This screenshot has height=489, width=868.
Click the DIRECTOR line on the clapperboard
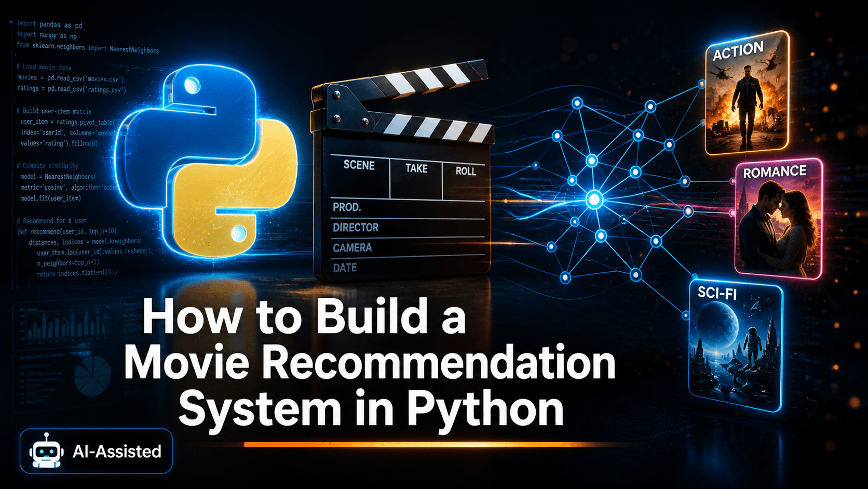[356, 227]
